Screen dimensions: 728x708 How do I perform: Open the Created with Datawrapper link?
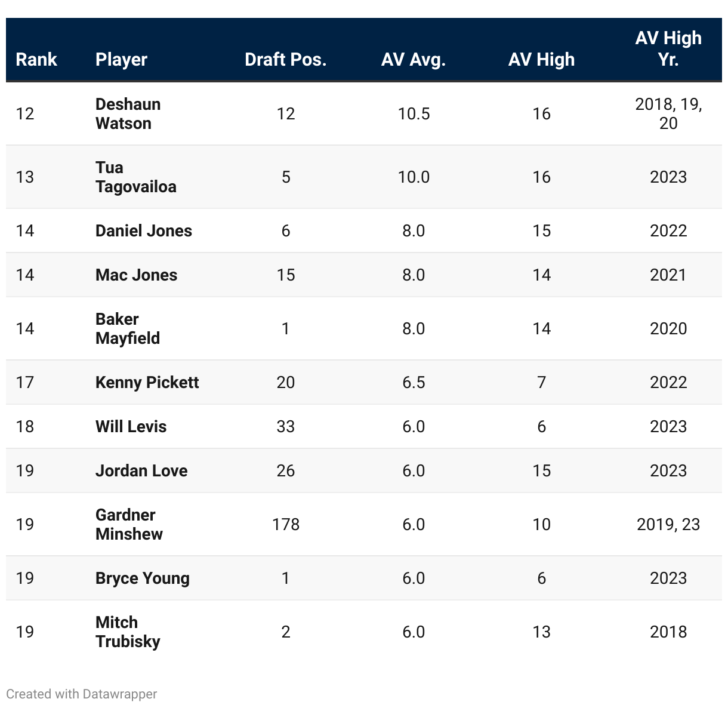click(x=82, y=694)
